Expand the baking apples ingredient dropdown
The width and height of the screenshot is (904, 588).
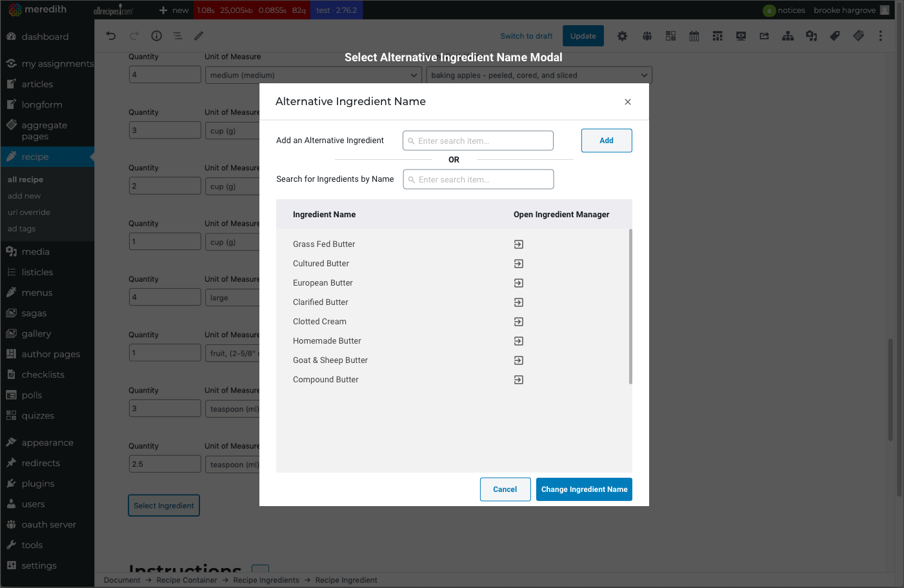[539, 75]
